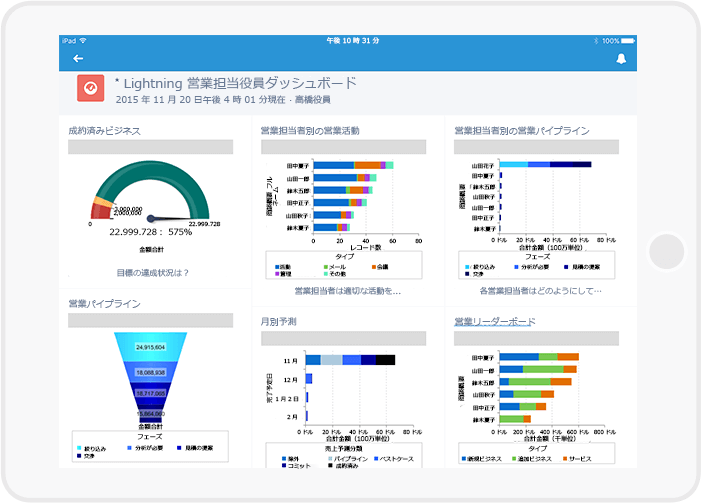Open the 成約済みビジネス component title
Screen dimensions: 701x503
[x=104, y=131]
